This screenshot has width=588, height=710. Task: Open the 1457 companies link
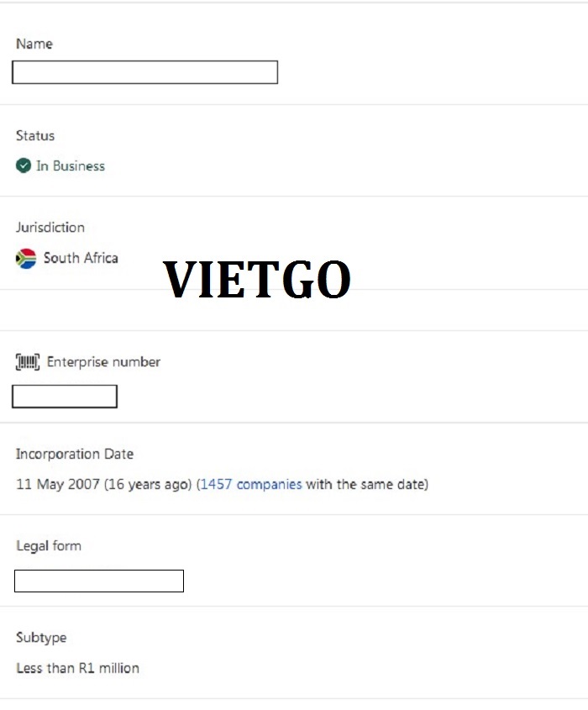(x=251, y=484)
